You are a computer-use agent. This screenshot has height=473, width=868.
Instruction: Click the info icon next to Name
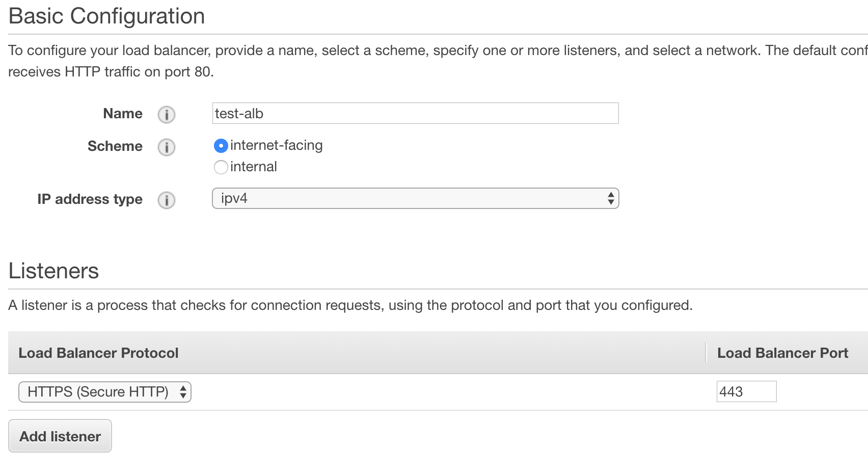pos(166,115)
